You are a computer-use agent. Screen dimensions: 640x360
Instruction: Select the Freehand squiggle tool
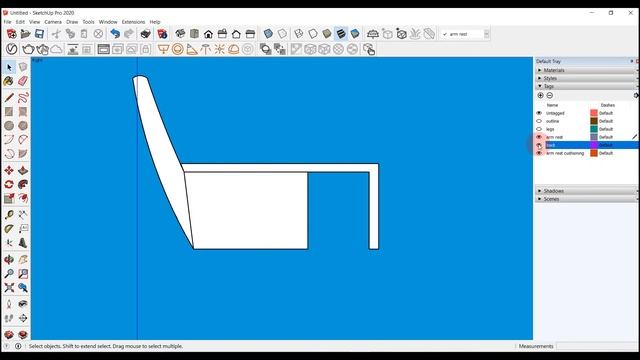pos(23,98)
